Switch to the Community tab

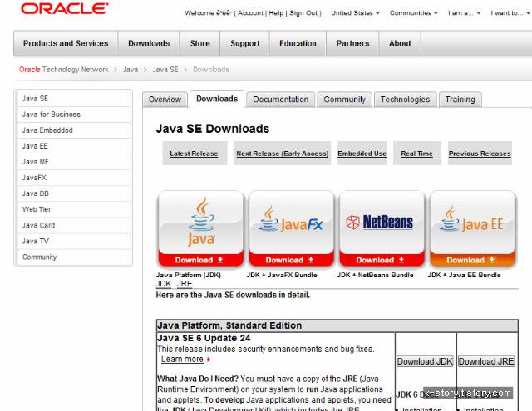344,100
